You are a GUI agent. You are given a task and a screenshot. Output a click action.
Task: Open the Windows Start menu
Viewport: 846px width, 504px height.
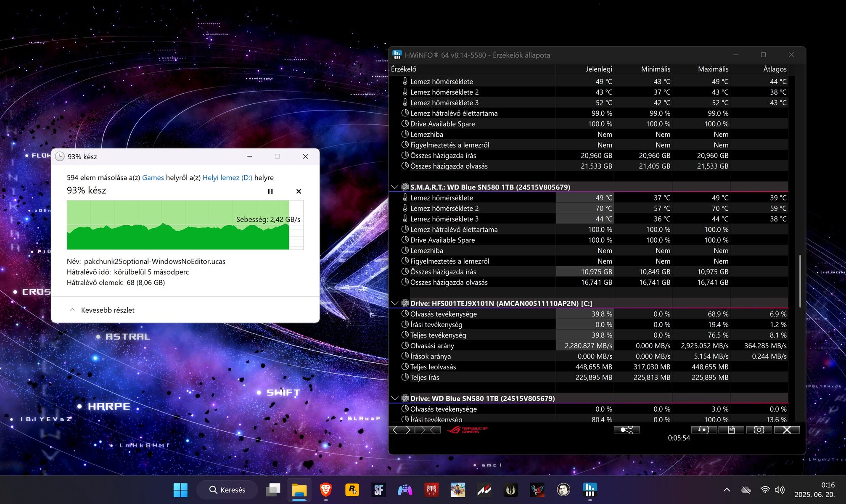(x=180, y=490)
